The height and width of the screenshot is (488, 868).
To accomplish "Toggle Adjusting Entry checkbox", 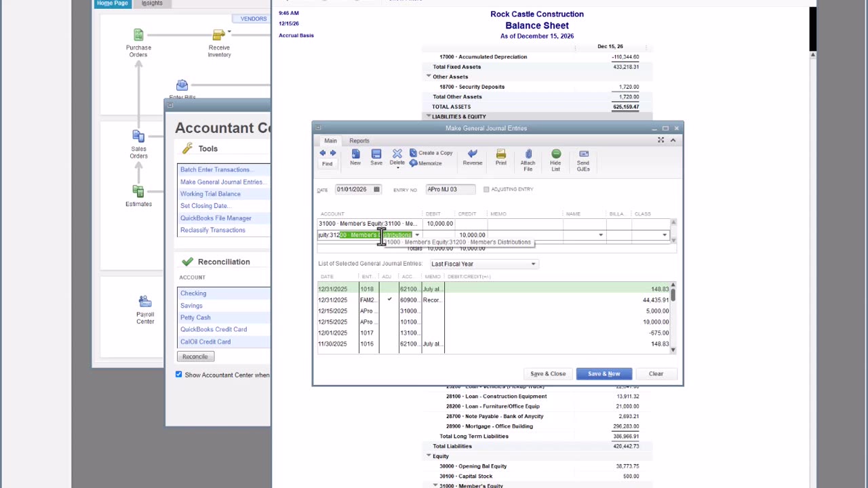I will point(486,190).
